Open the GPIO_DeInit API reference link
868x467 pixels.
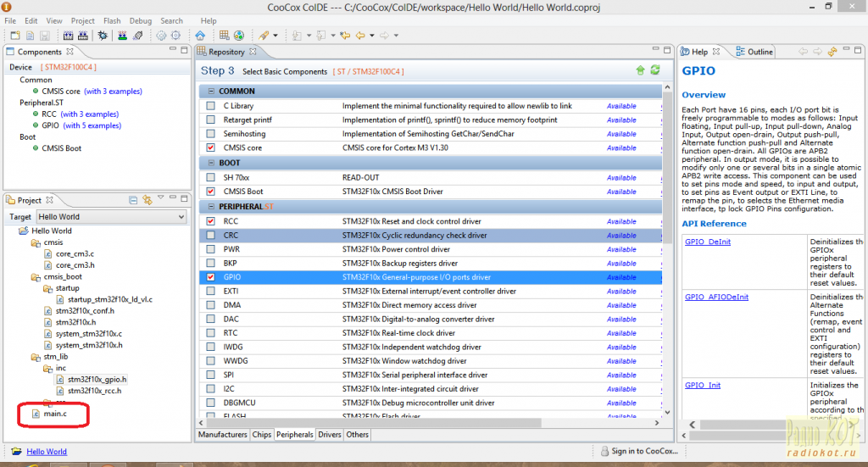click(709, 242)
